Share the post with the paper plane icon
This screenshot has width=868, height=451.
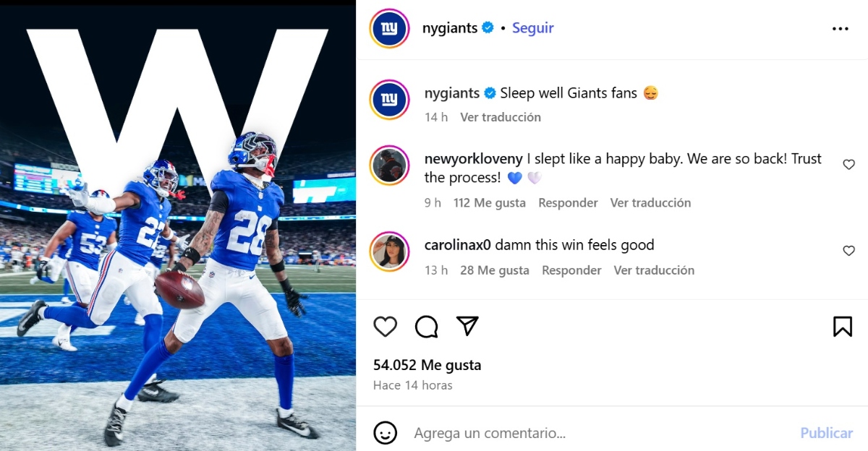(468, 327)
